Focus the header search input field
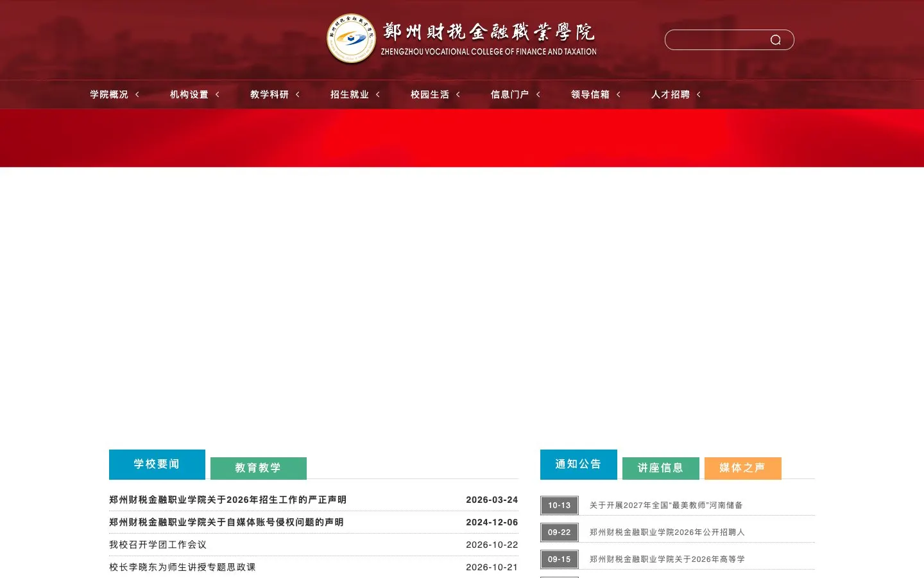 717,40
